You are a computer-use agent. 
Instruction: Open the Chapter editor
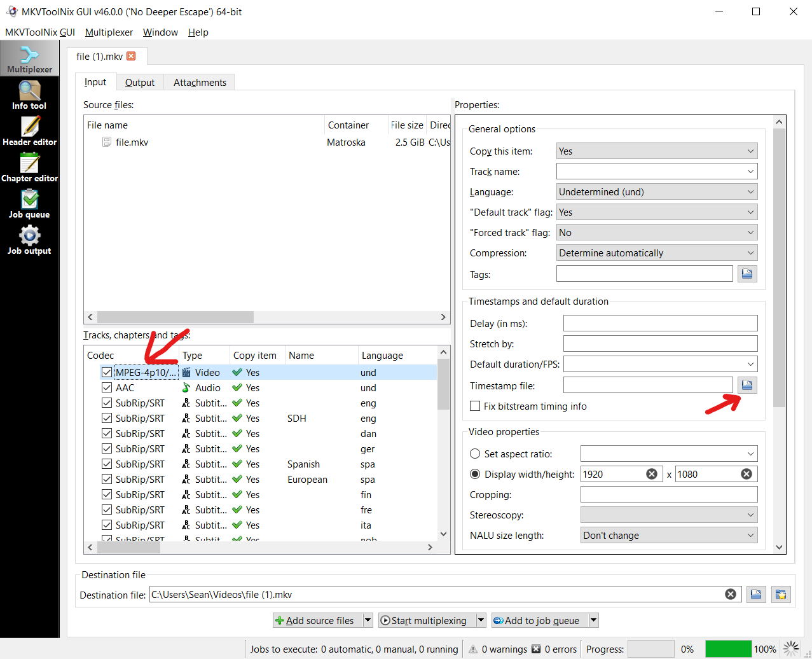[29, 167]
